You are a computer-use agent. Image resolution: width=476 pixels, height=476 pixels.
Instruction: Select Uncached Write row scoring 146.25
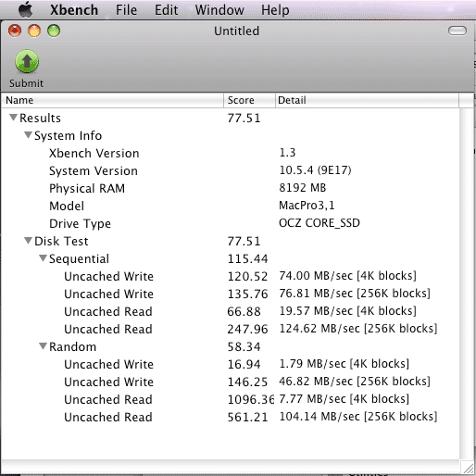(231, 382)
